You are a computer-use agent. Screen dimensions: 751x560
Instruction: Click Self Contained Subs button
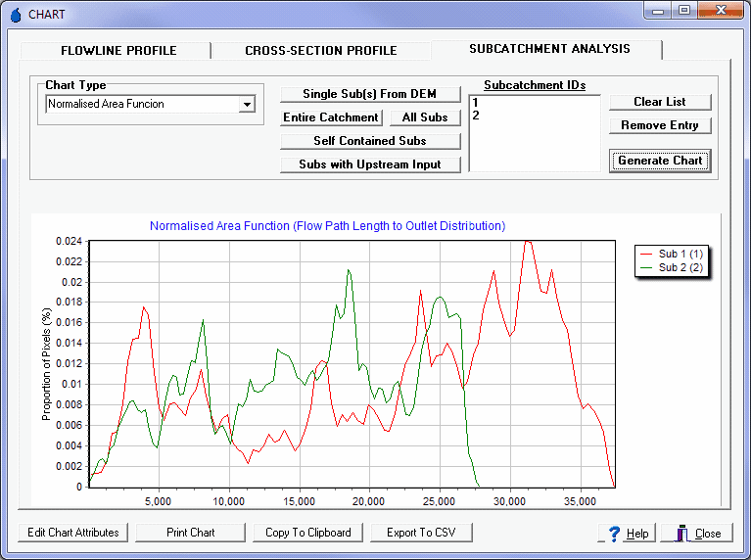[x=369, y=141]
